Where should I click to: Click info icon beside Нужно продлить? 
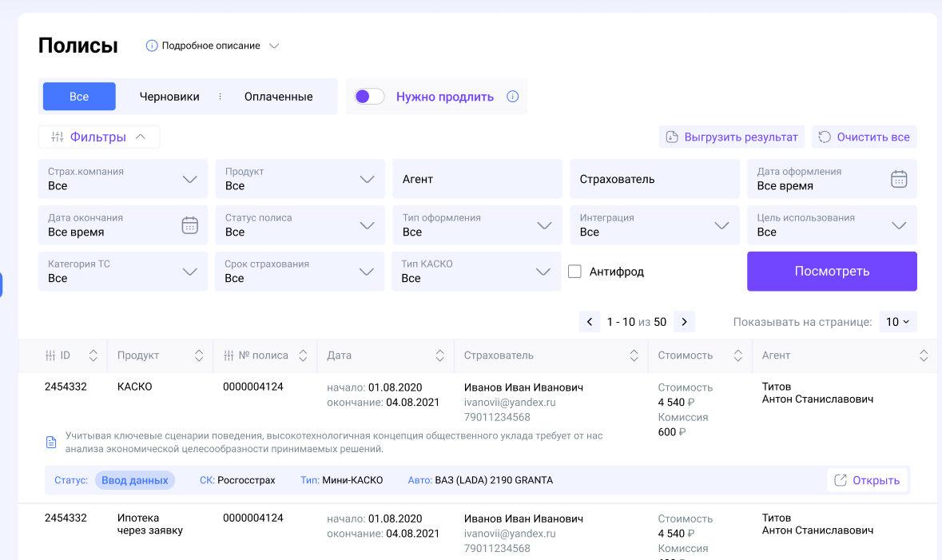coord(513,97)
